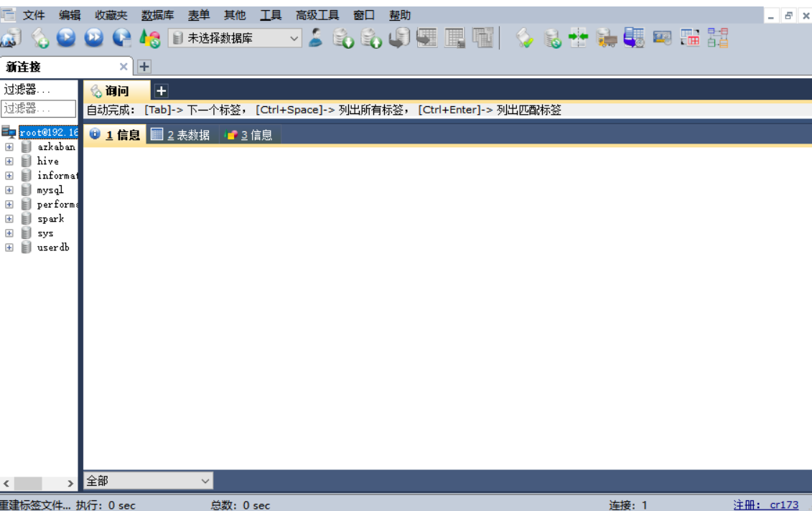Image resolution: width=812 pixels, height=511 pixels.
Task: Click the import database icon
Action: point(372,39)
